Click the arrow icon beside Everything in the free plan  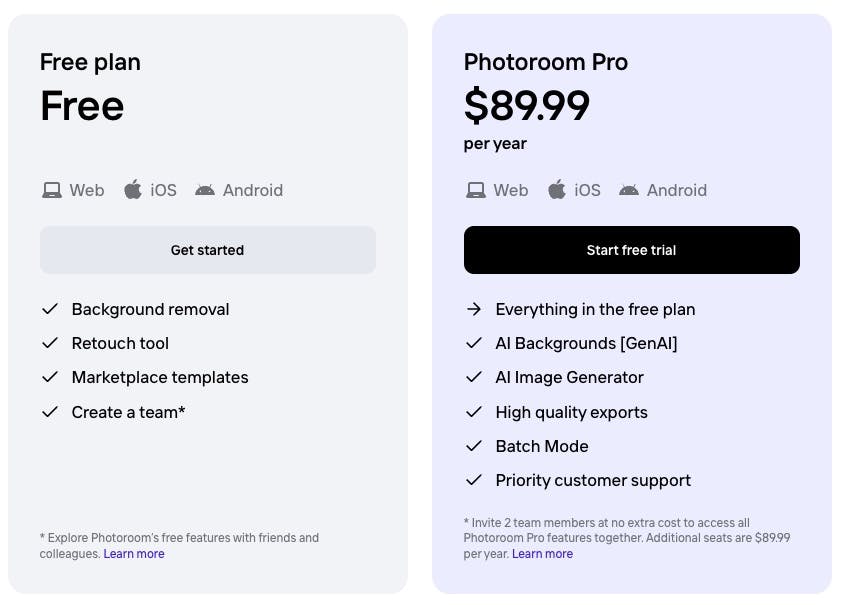tap(474, 309)
